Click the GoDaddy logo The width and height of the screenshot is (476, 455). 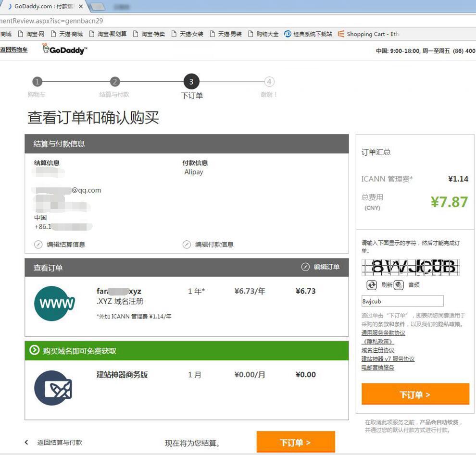tap(64, 49)
